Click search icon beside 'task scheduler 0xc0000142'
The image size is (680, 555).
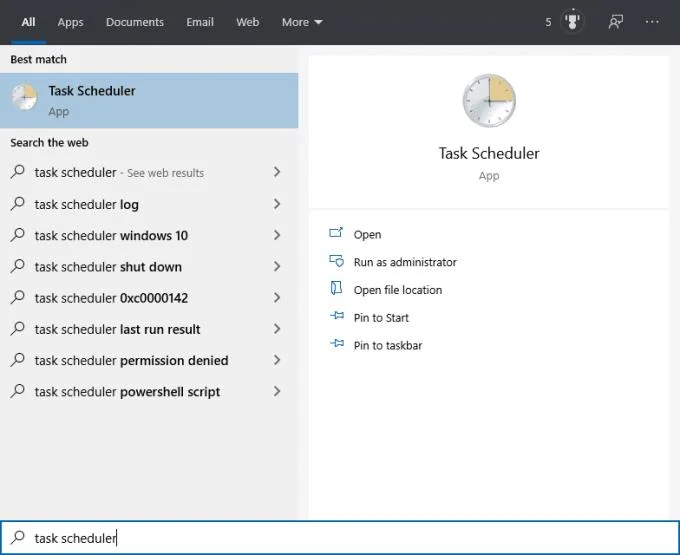(18, 297)
